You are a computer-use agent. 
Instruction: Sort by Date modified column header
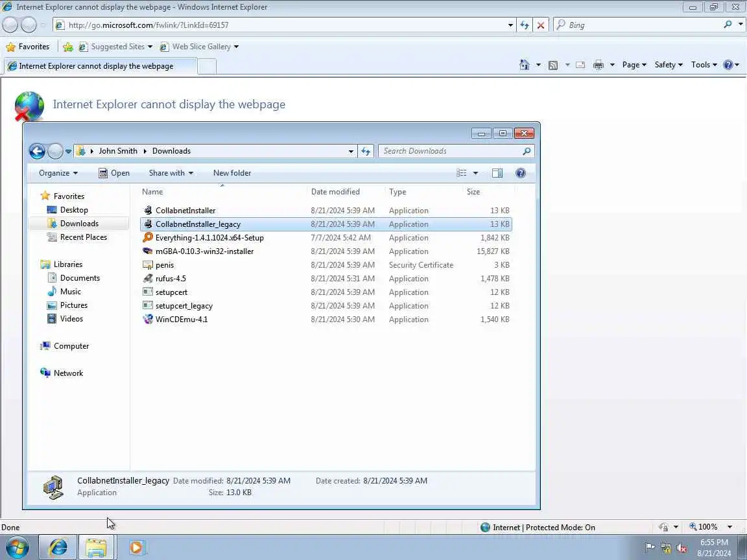346,192
